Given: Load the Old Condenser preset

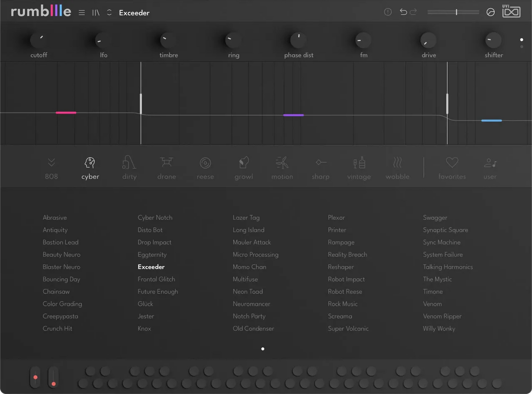Looking at the screenshot, I should pyautogui.click(x=254, y=328).
